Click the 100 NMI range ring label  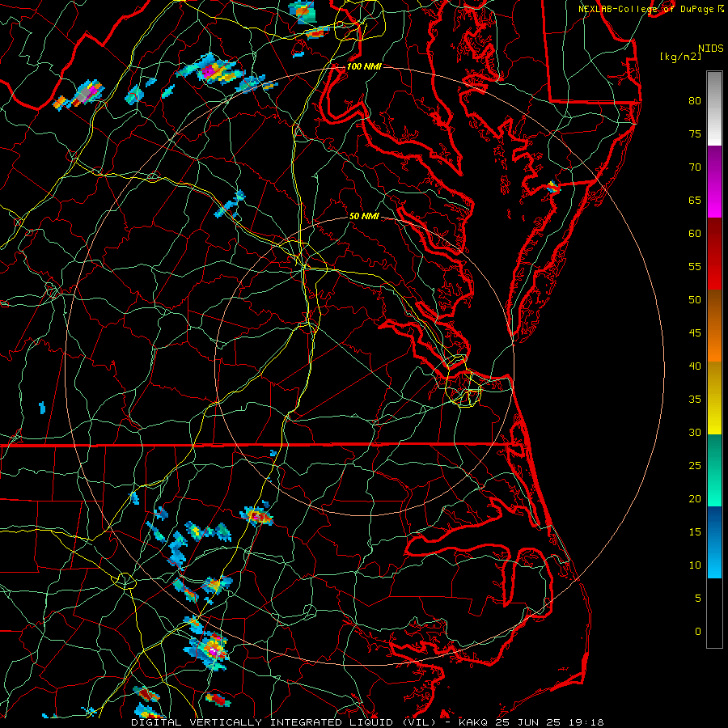pyautogui.click(x=364, y=66)
